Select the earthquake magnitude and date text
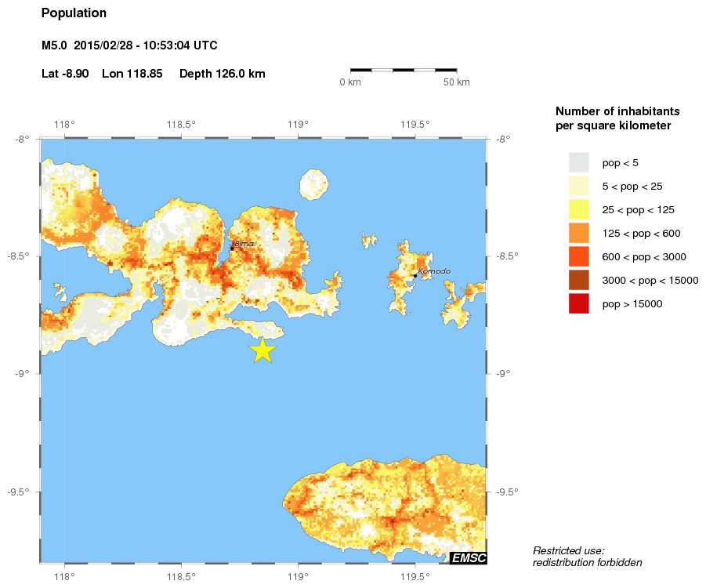 pyautogui.click(x=129, y=45)
